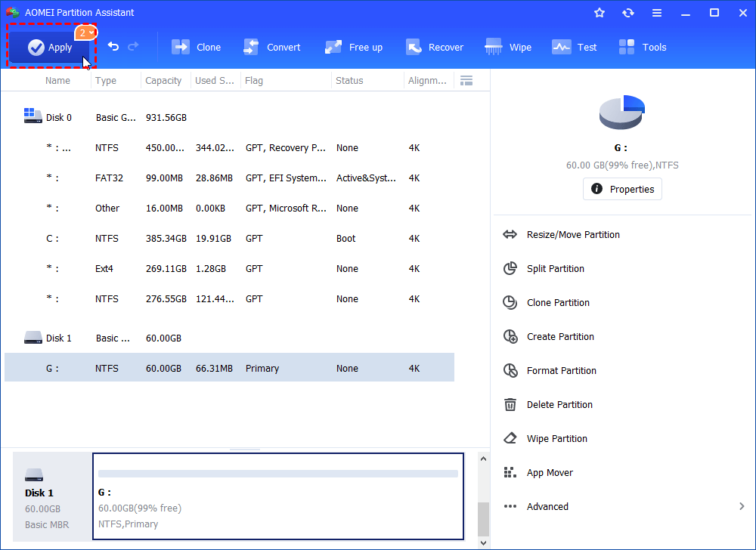The width and height of the screenshot is (756, 550).
Task: Open the hamburger menu in title bar
Action: click(x=657, y=13)
